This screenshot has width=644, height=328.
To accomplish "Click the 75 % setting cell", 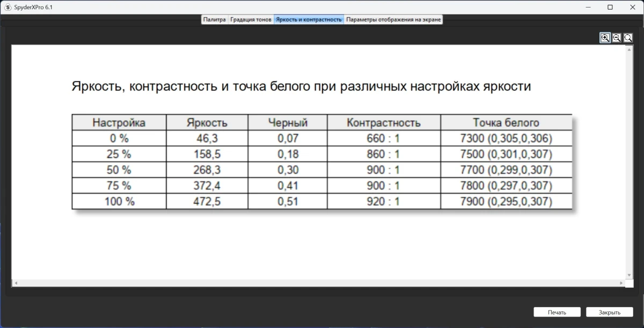I will tap(119, 186).
